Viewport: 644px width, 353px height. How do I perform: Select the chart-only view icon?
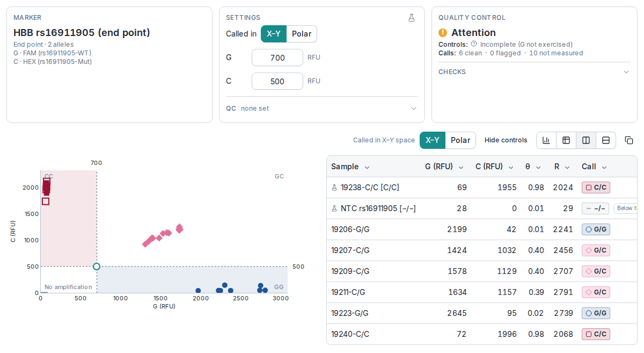(546, 140)
